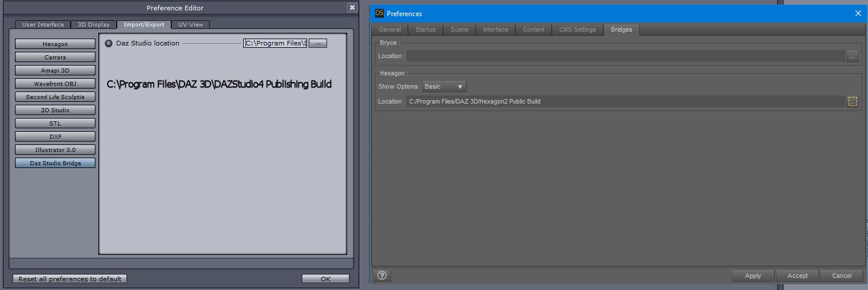Cancel the Preferences dialog

[842, 276]
